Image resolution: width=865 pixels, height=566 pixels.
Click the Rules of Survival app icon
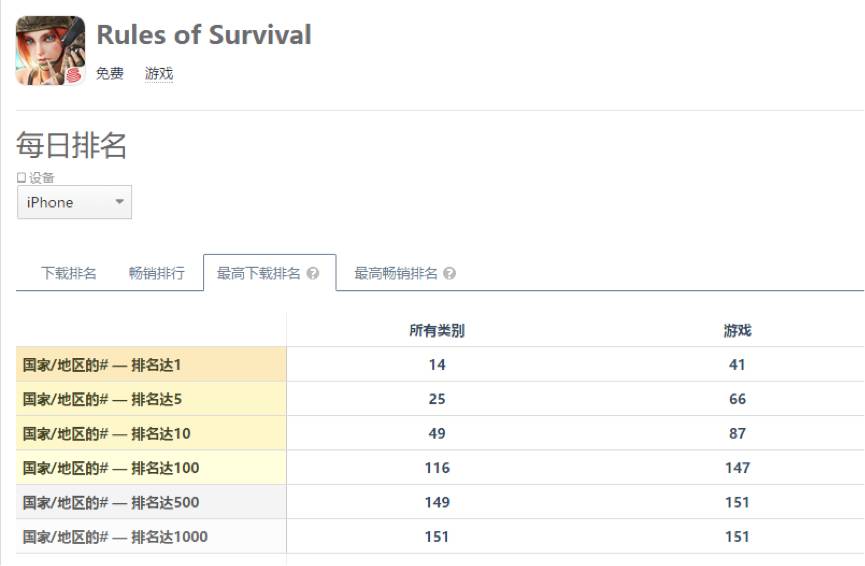[50, 50]
